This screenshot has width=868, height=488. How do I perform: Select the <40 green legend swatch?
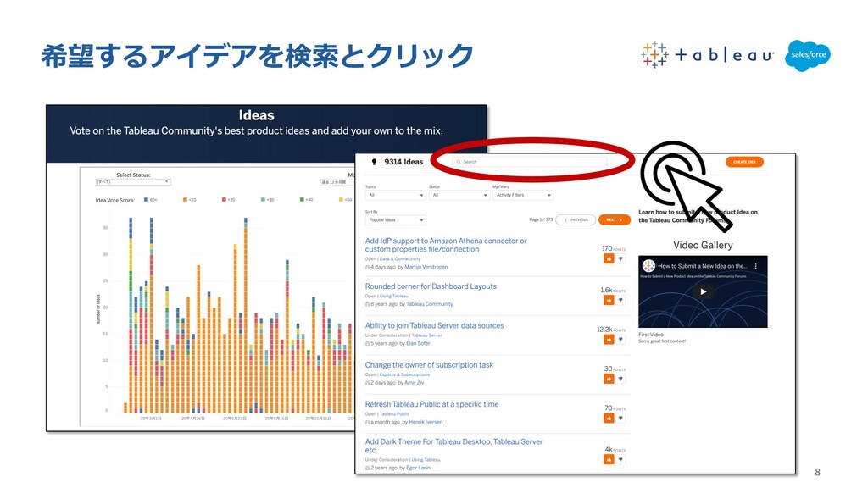[x=302, y=199]
